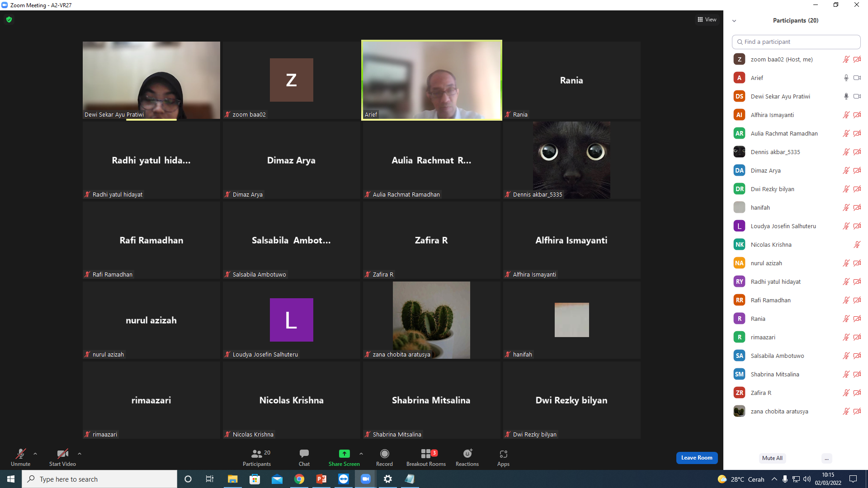Screen dimensions: 868x488
Task: Click the Mute All button
Action: [772, 458]
